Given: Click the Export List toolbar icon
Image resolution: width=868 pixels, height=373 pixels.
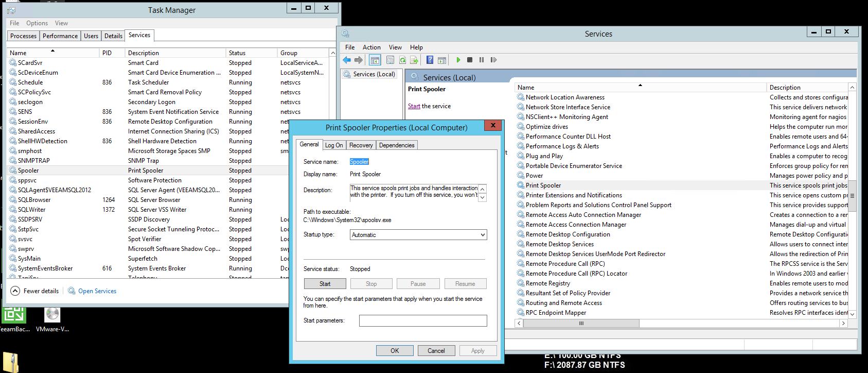Looking at the screenshot, I should pos(414,60).
